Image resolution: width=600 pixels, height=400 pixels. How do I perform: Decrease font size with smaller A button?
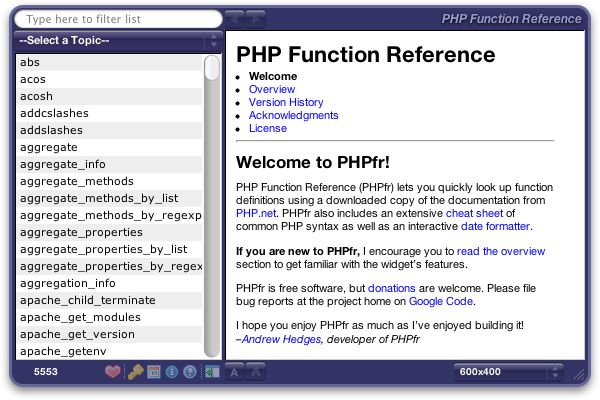click(235, 372)
